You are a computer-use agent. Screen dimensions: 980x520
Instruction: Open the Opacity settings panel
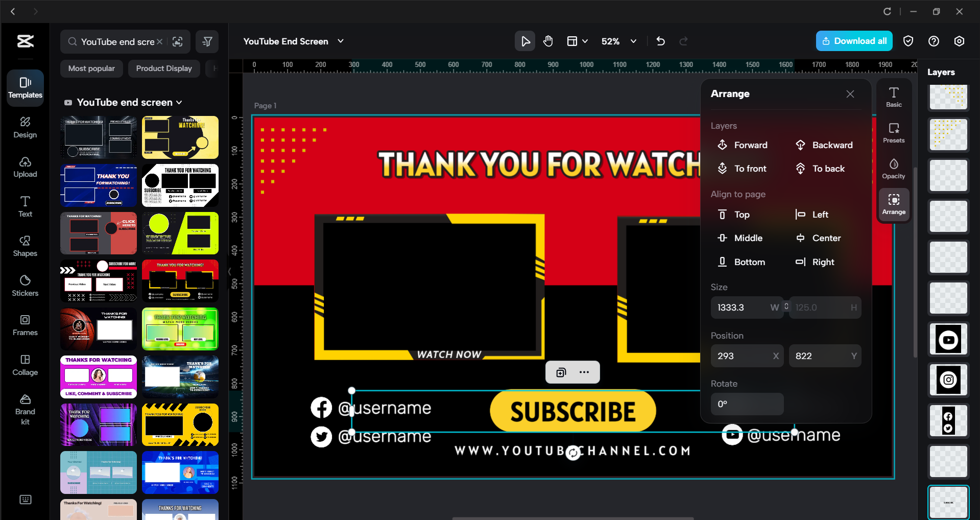[x=893, y=168]
